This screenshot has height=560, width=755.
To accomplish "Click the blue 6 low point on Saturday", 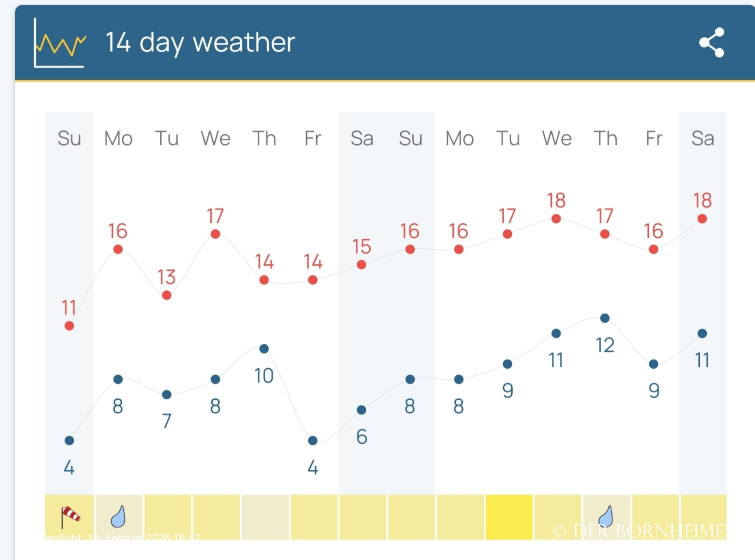I will click(361, 410).
